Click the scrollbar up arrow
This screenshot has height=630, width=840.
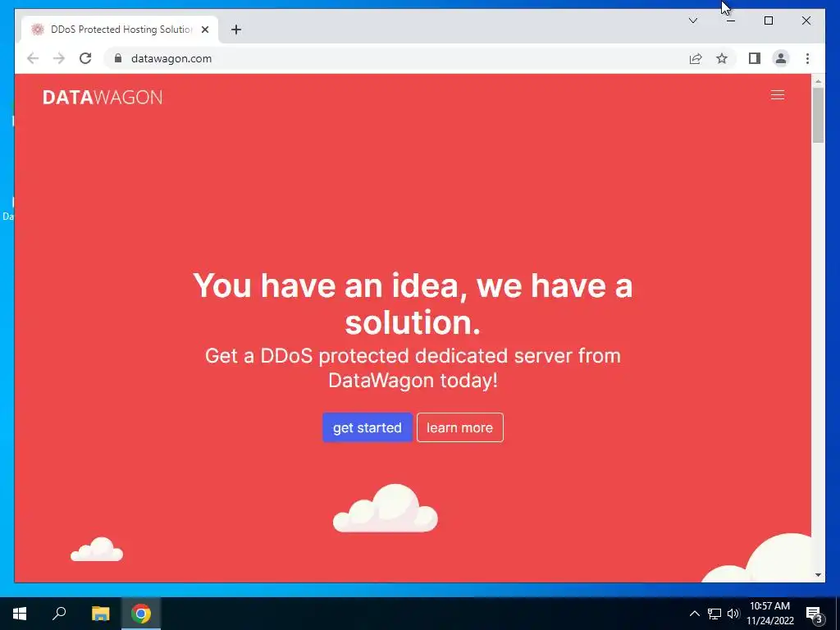[818, 81]
